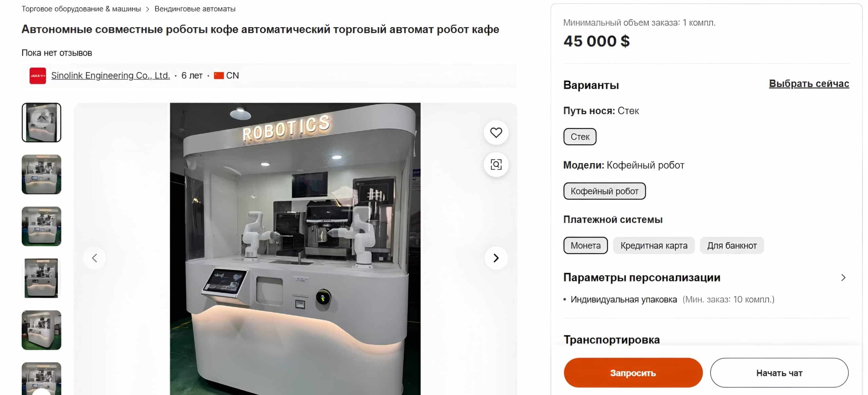Click Выбрать сейчас link

(x=809, y=83)
